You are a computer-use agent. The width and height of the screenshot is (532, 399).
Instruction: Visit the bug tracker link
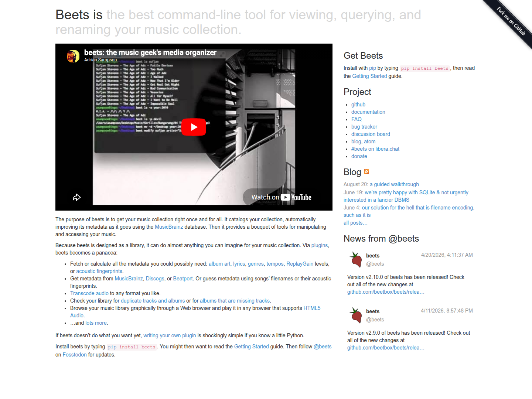coord(364,127)
